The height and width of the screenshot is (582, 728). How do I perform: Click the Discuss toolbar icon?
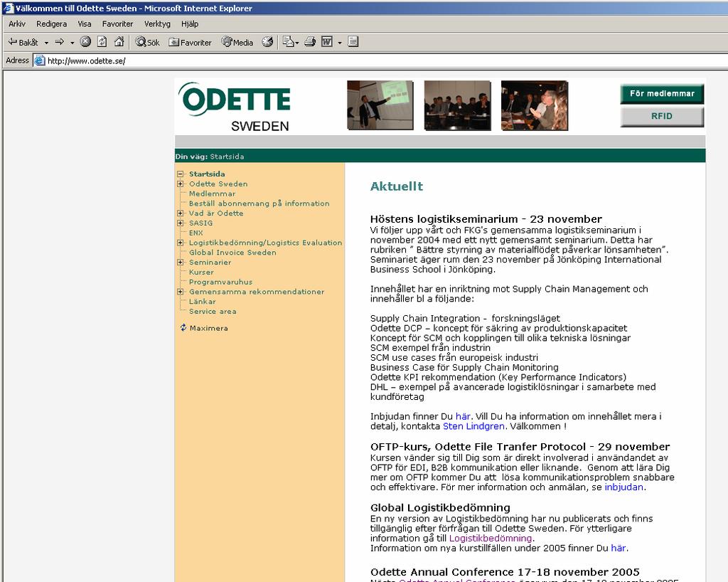pos(353,42)
